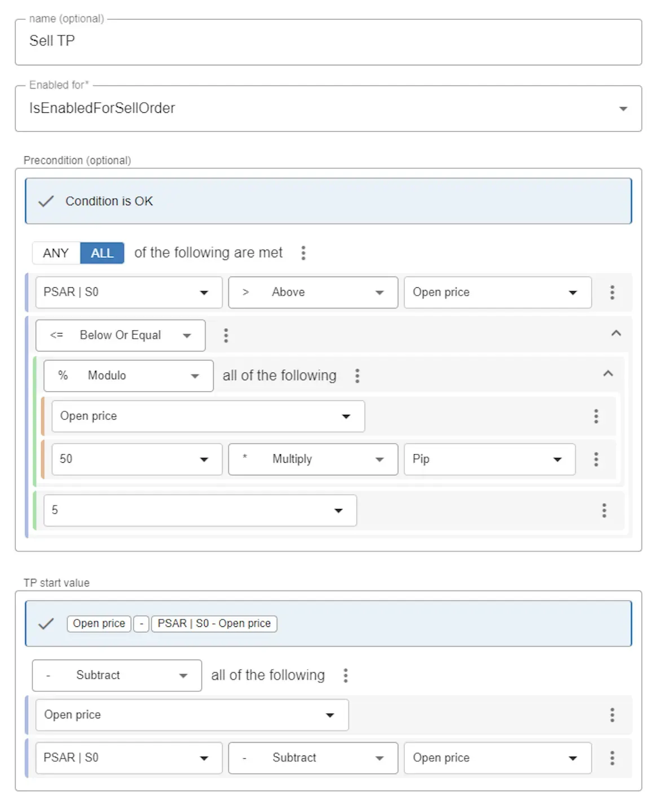The image size is (657, 812).
Task: Open options menu beside 'of the following are met'
Action: 303,253
